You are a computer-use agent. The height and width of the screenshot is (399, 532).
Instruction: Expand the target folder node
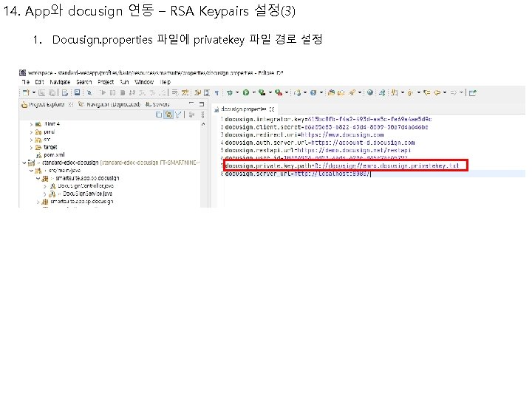point(31,148)
